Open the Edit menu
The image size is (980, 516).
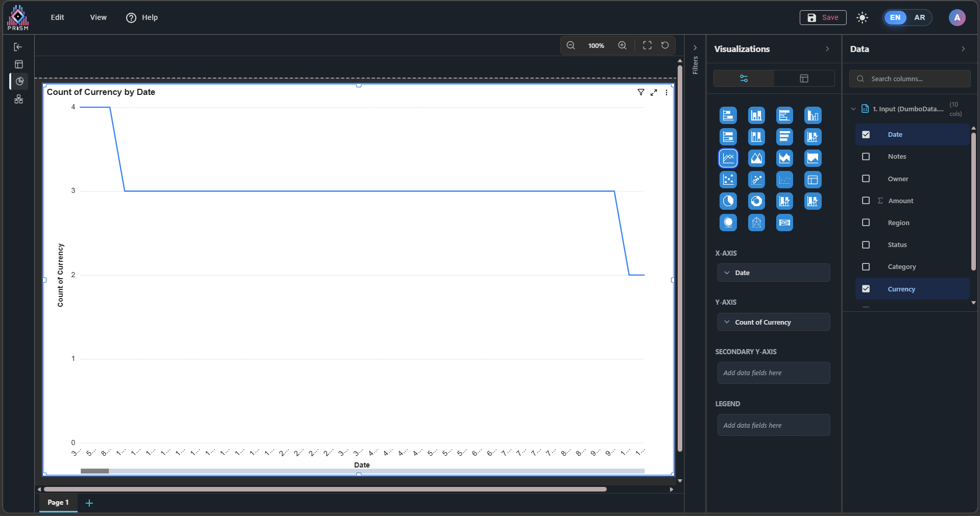click(57, 17)
